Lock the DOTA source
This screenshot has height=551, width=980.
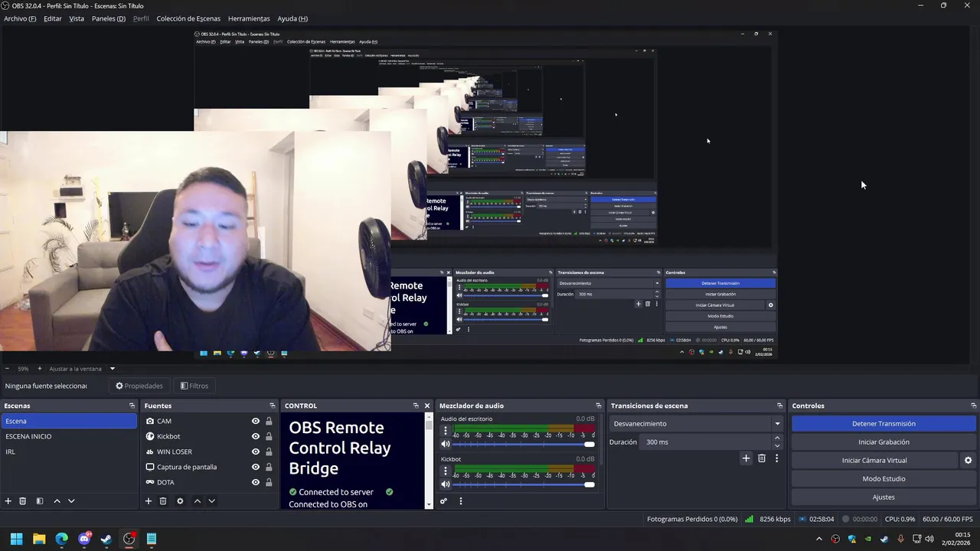coord(269,482)
